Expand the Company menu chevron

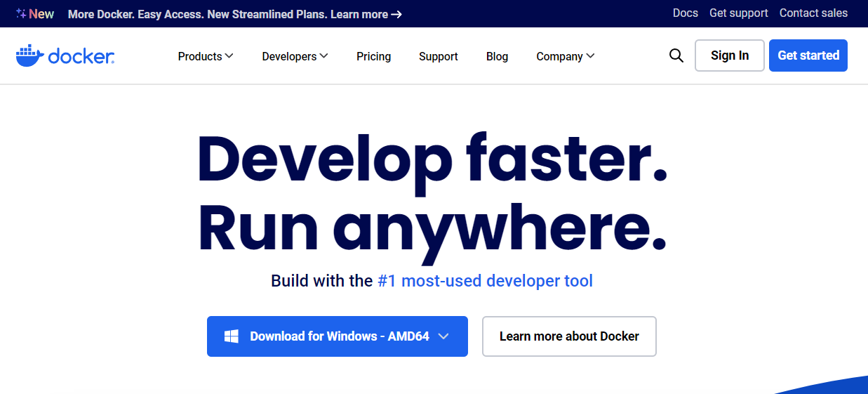click(x=590, y=56)
